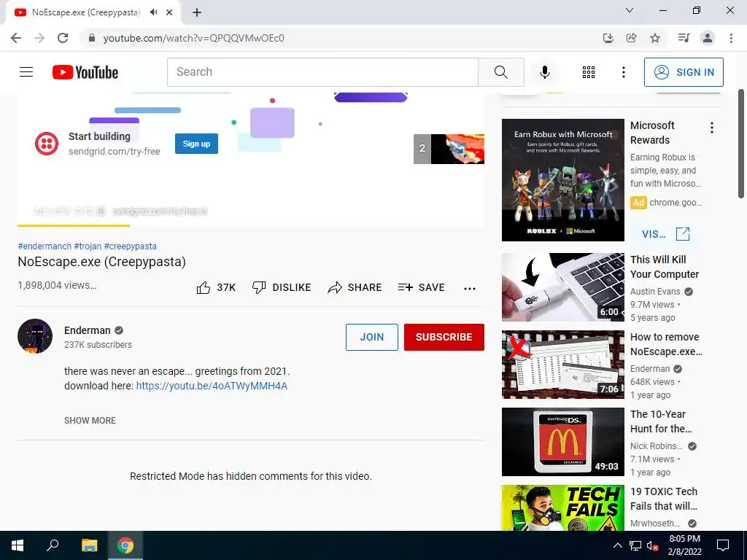Click the Chrome taskbar icon
Screen dimensions: 747x560
[x=125, y=545]
